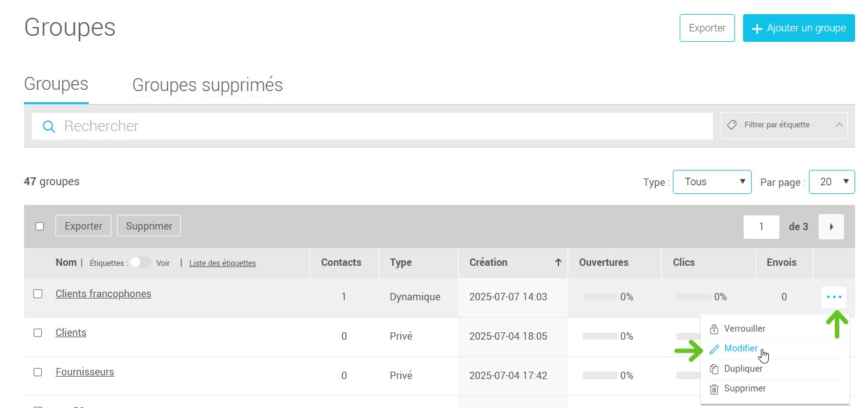Image resolution: width=868 pixels, height=408 pixels.
Task: Click the magnifying glass search icon
Action: [x=49, y=126]
